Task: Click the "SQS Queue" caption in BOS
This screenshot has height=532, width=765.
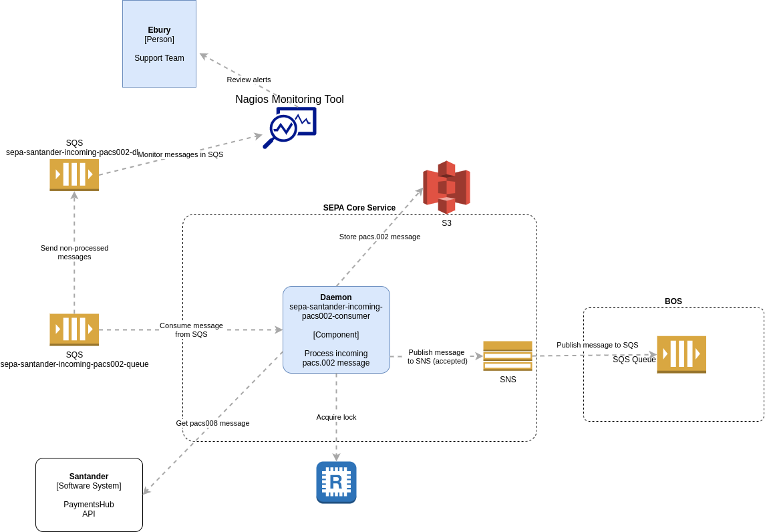Action: [x=634, y=360]
